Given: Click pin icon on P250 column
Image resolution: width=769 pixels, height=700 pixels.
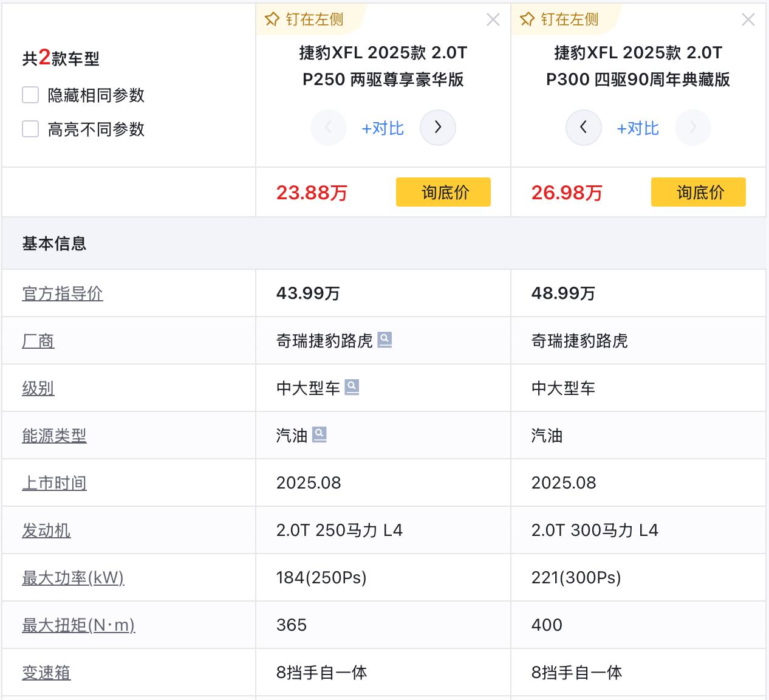Looking at the screenshot, I should click(x=272, y=19).
